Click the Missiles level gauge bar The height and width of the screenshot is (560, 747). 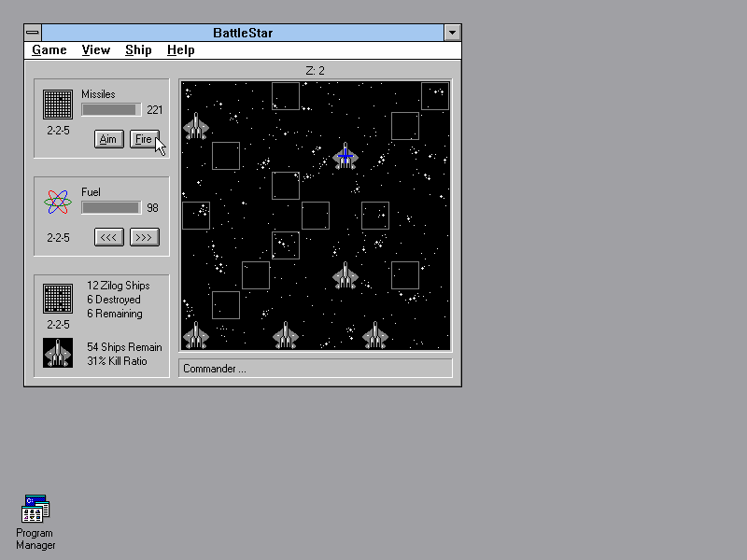pyautogui.click(x=111, y=110)
